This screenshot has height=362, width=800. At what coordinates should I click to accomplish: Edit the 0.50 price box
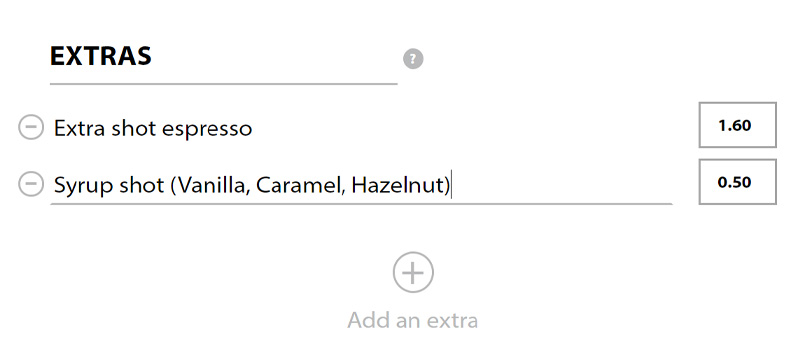point(737,182)
